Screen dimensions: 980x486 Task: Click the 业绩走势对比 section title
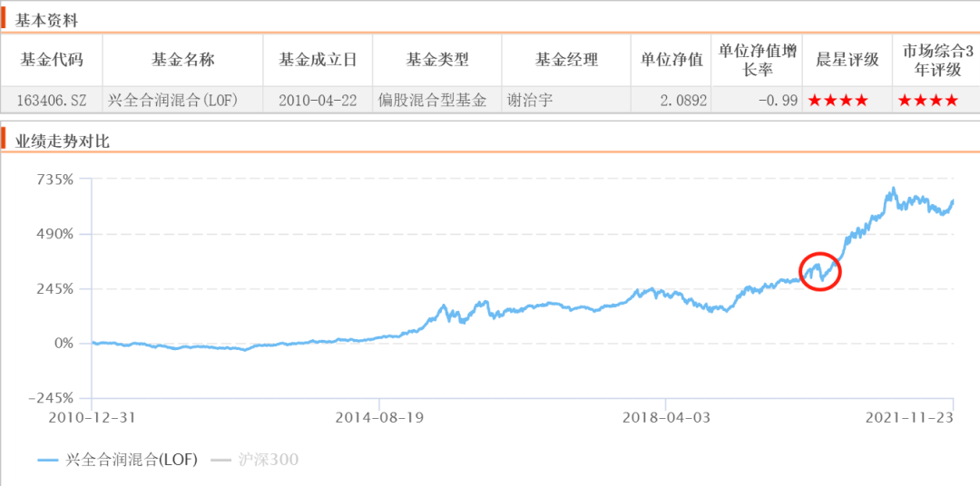(63, 141)
